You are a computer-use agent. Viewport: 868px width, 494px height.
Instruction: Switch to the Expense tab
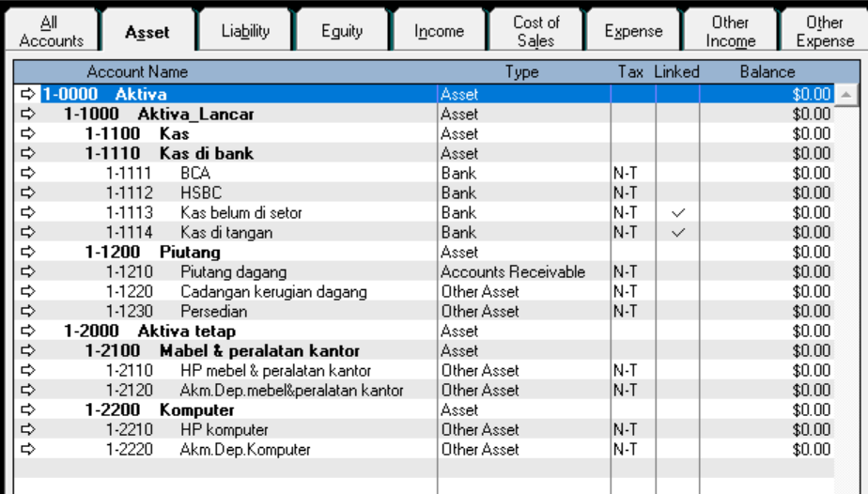tap(633, 32)
